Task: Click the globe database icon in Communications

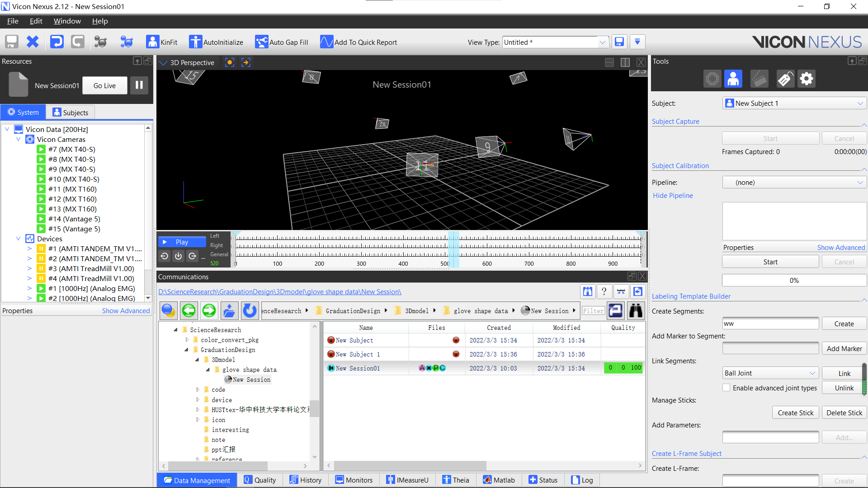Action: coord(168,310)
